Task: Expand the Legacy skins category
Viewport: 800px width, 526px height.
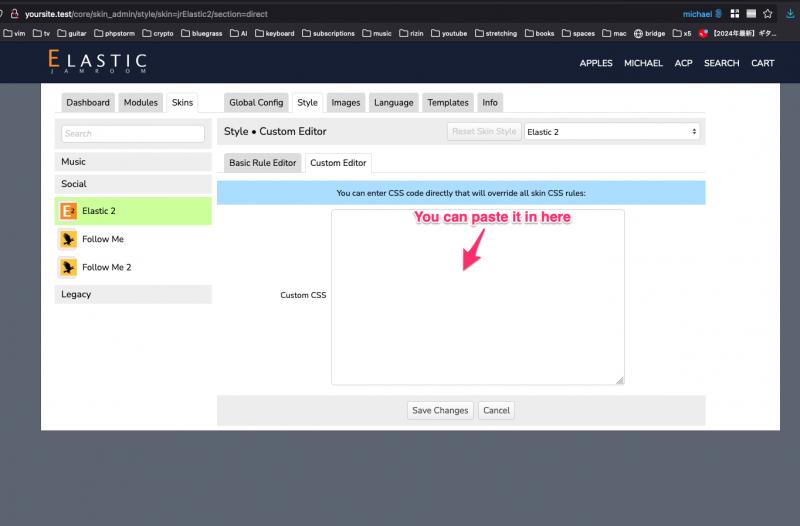Action: [x=133, y=294]
